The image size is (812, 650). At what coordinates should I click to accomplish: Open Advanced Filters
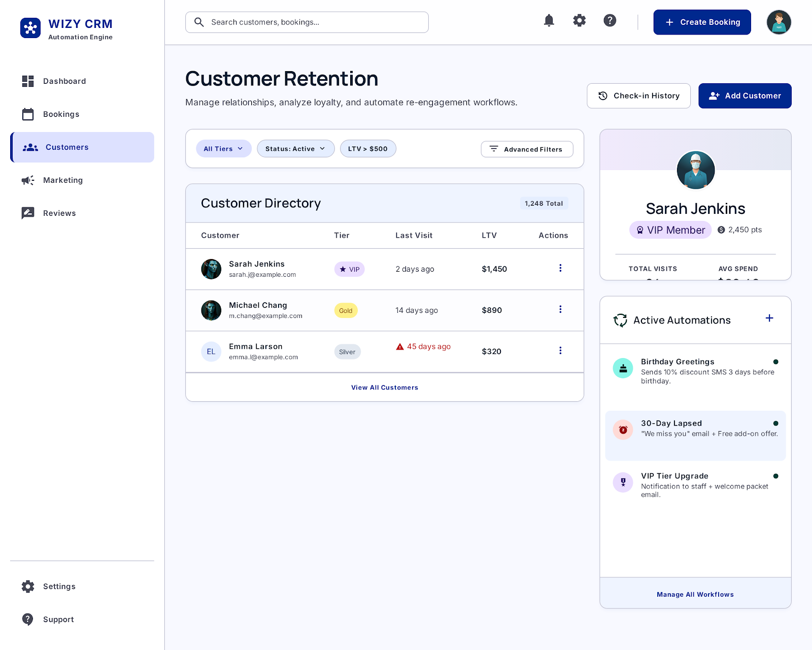point(527,149)
